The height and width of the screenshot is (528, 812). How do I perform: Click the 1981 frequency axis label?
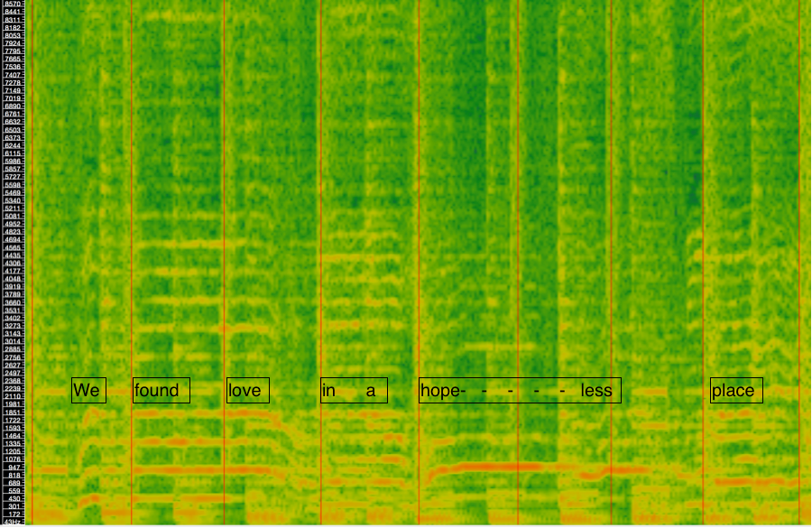[x=13, y=404]
